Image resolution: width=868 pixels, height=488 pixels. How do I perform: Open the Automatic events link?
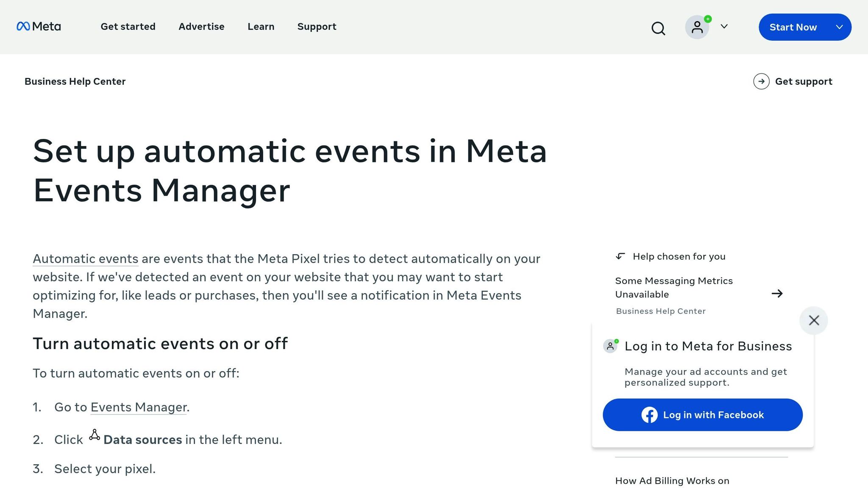pyautogui.click(x=85, y=259)
